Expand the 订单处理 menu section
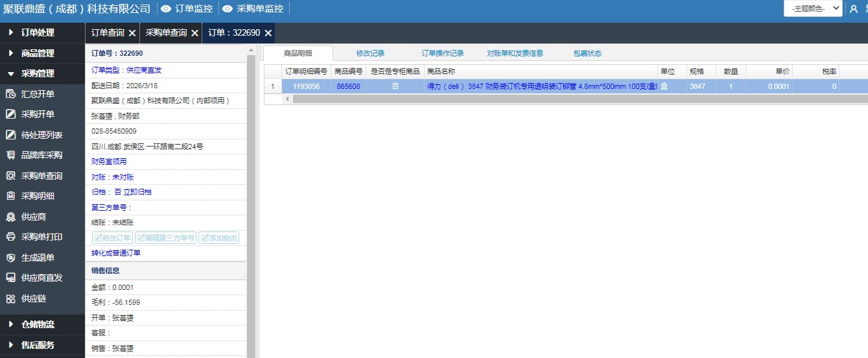Screen dimensions: 868x358 click(38, 32)
